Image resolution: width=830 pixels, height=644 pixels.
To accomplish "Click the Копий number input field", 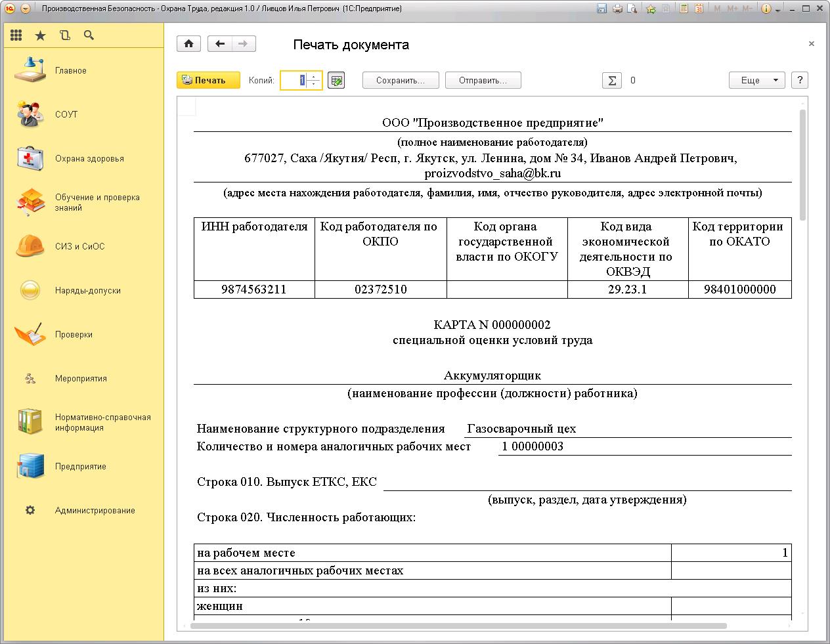I will 294,80.
